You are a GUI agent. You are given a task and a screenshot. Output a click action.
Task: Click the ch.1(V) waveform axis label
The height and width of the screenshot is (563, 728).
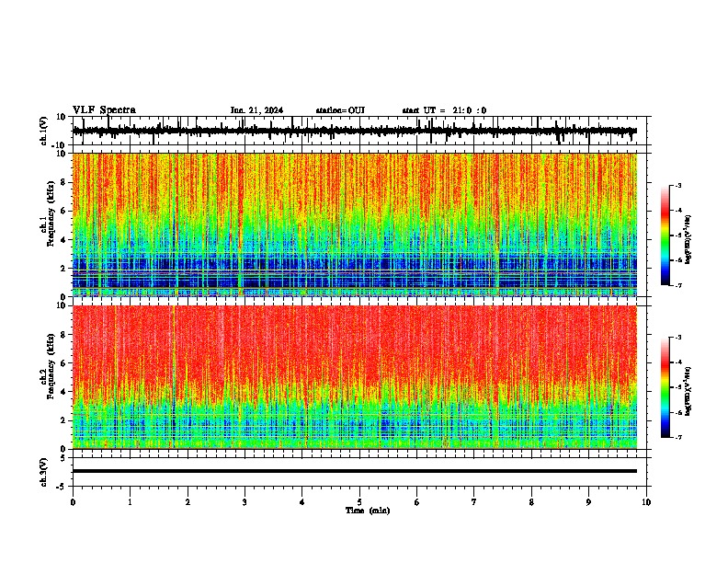tap(44, 131)
